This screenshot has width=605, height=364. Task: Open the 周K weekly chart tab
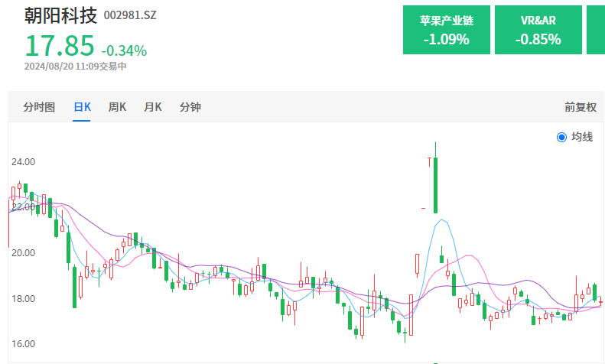117,107
